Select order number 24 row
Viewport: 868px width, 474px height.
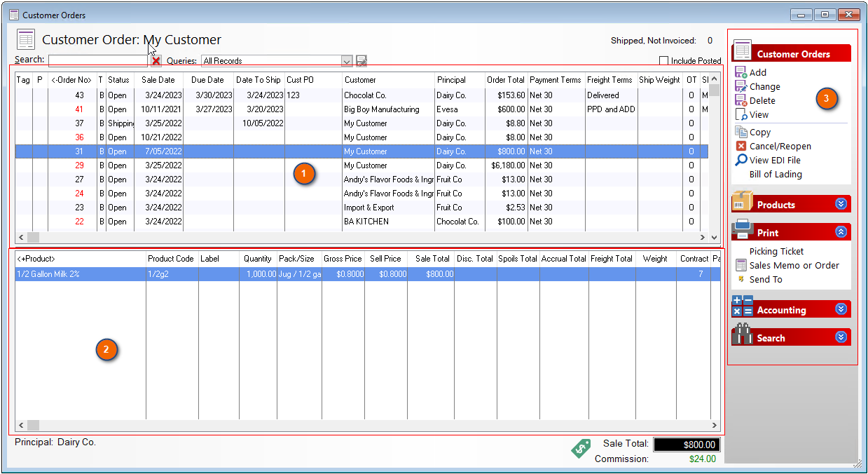(x=362, y=194)
